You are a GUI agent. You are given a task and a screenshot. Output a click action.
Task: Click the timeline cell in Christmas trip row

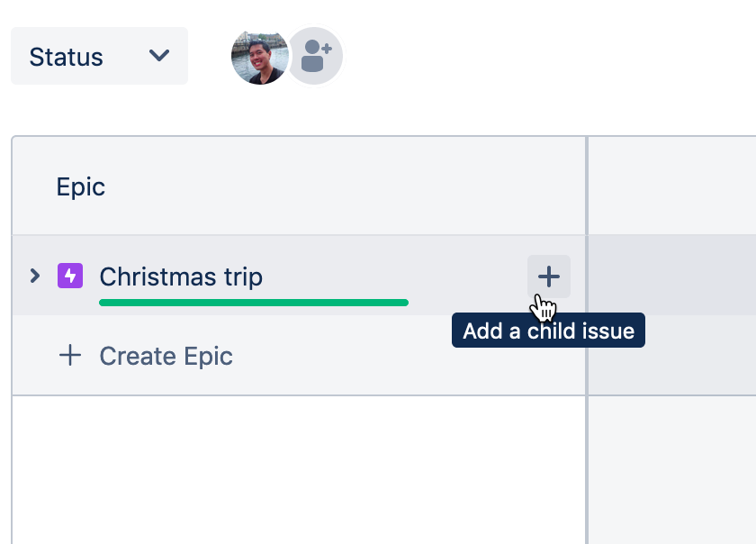(671, 276)
